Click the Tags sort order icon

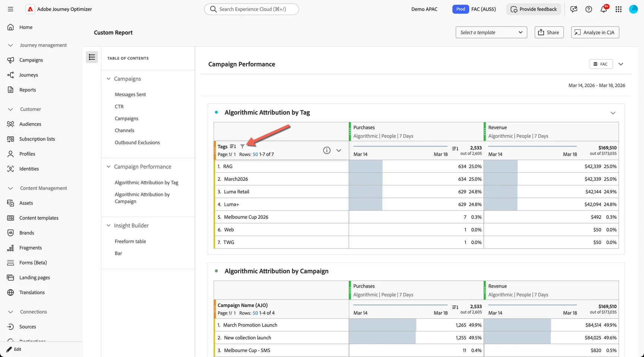233,146
